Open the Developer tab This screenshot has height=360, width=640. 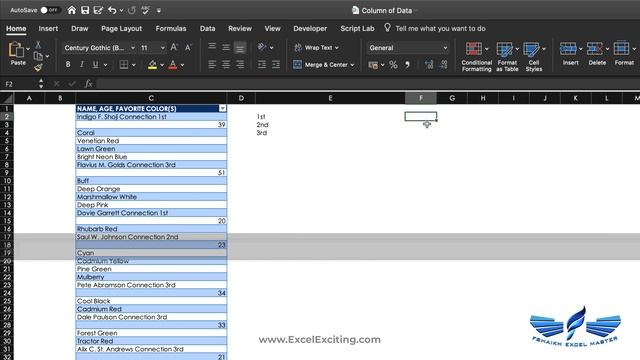pos(310,29)
